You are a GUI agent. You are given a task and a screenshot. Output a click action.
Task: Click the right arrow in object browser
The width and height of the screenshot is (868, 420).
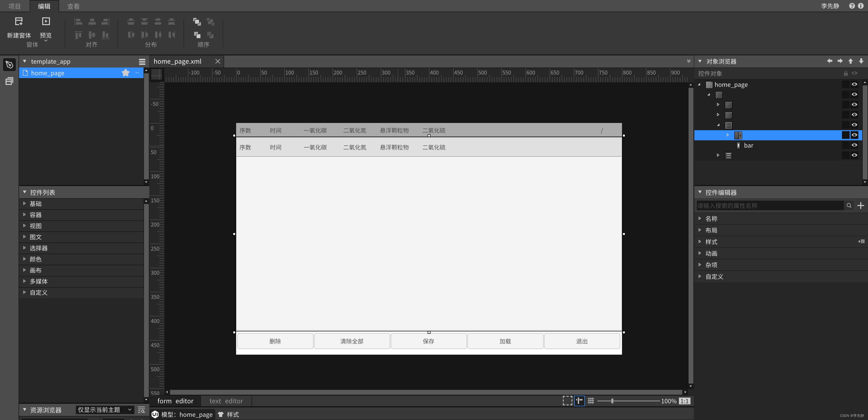coord(840,61)
